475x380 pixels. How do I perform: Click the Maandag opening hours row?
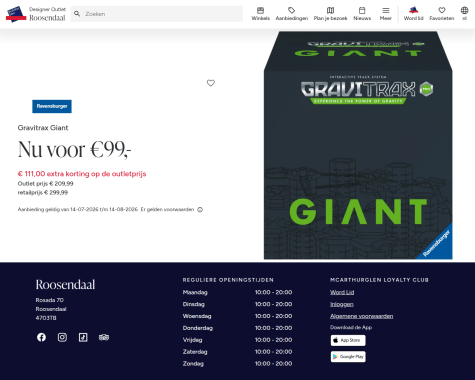(237, 292)
